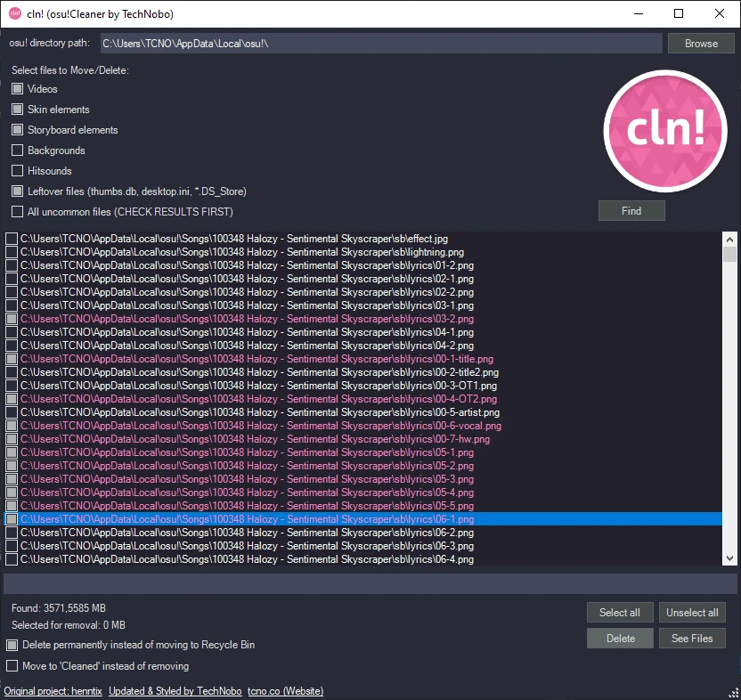The width and height of the screenshot is (741, 700).
Task: Check the box for lyrics\01-2.png row
Action: click(x=12, y=265)
